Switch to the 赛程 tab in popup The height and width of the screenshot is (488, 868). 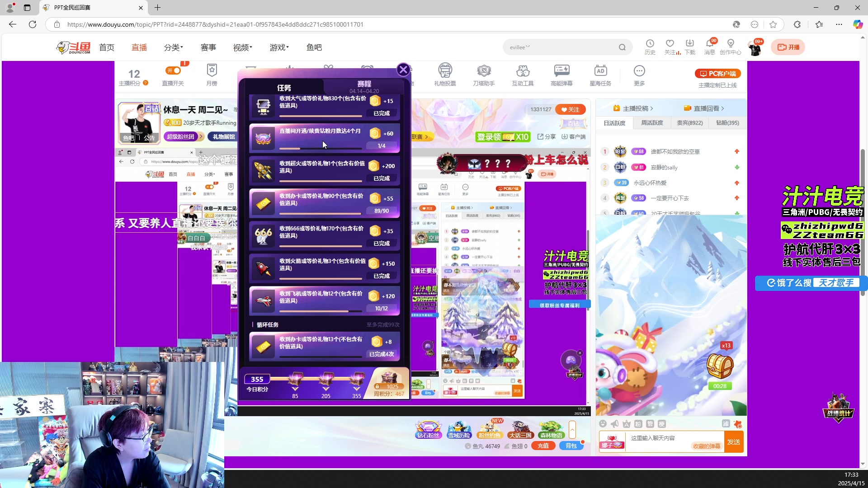coord(364,86)
